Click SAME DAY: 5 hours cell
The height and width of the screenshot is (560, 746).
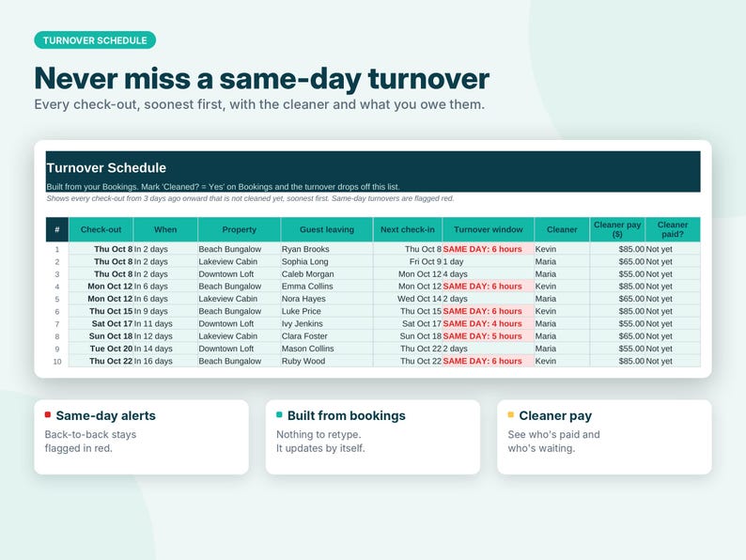[x=489, y=335]
